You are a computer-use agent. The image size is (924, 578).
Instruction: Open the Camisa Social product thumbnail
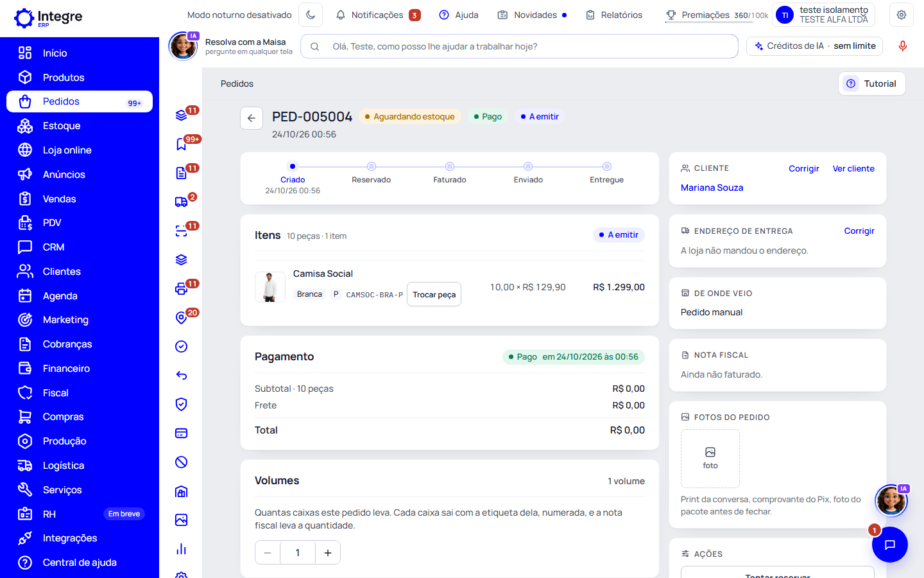point(270,287)
